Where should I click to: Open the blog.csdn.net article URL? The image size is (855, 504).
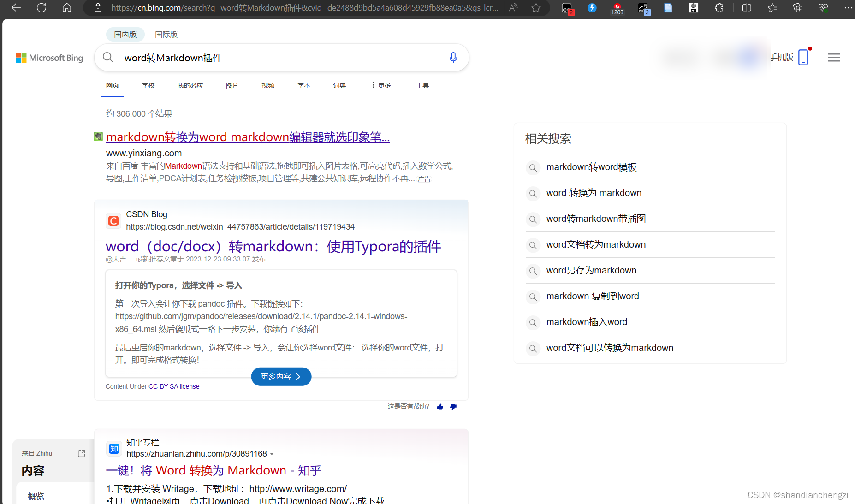click(x=240, y=227)
